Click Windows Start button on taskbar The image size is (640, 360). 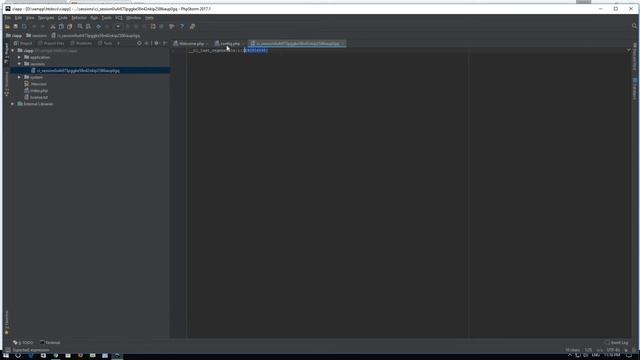click(x=6, y=356)
